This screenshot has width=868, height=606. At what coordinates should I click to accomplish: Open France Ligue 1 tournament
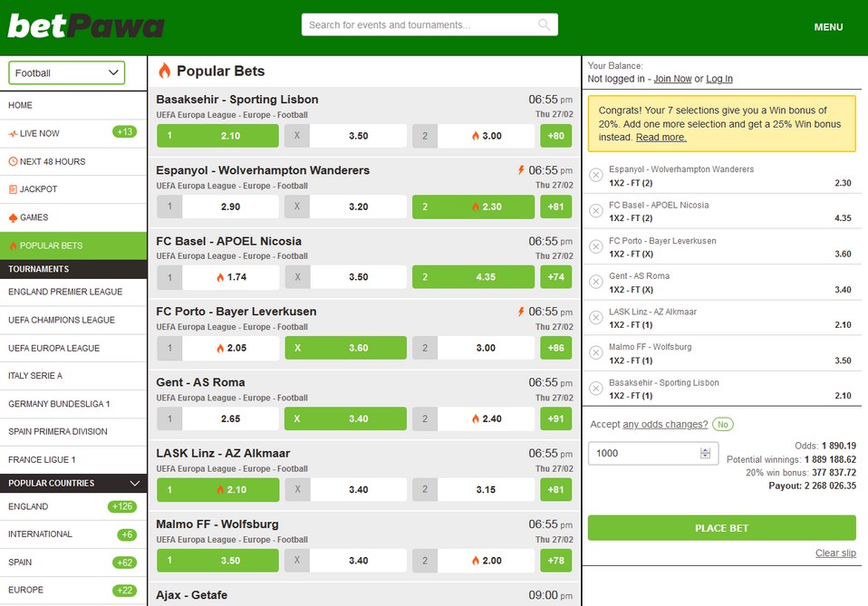pyautogui.click(x=73, y=460)
